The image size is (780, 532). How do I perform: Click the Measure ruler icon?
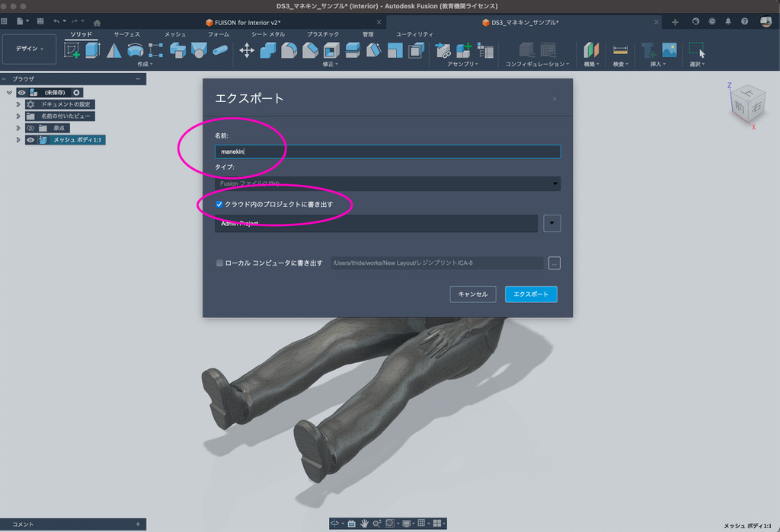[x=620, y=50]
